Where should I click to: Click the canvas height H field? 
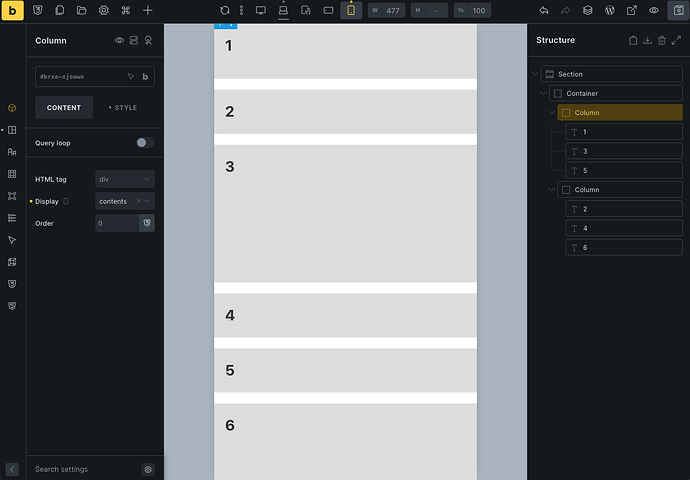pos(429,11)
